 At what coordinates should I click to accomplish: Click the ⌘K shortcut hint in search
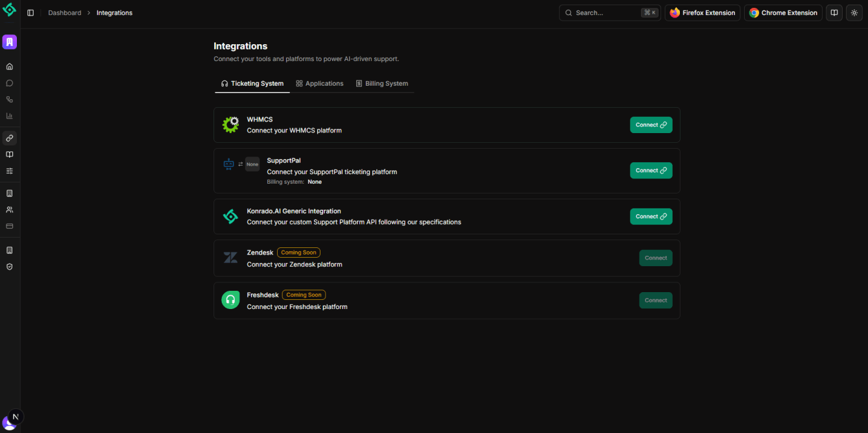(649, 13)
